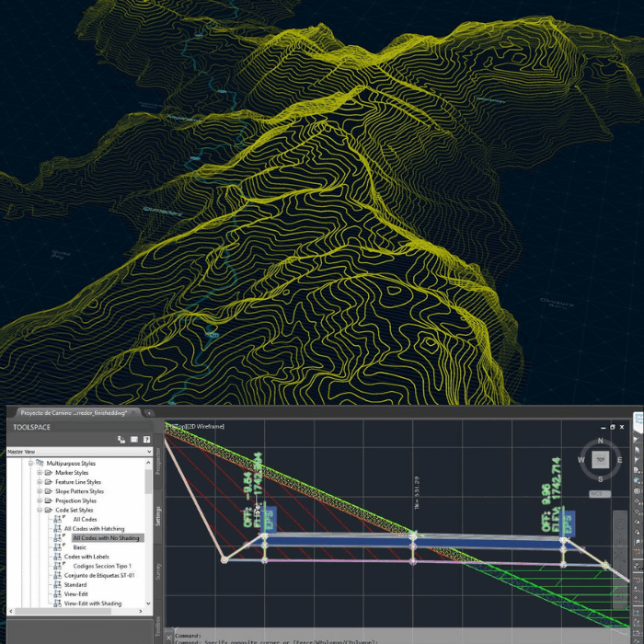This screenshot has width=644, height=644.
Task: Select the Projection Styles folder
Action: 75,500
